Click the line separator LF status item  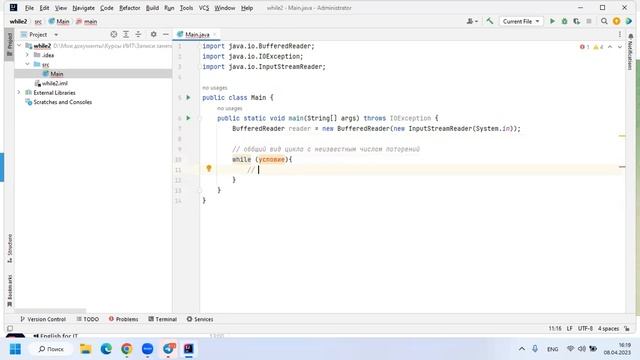click(x=569, y=329)
